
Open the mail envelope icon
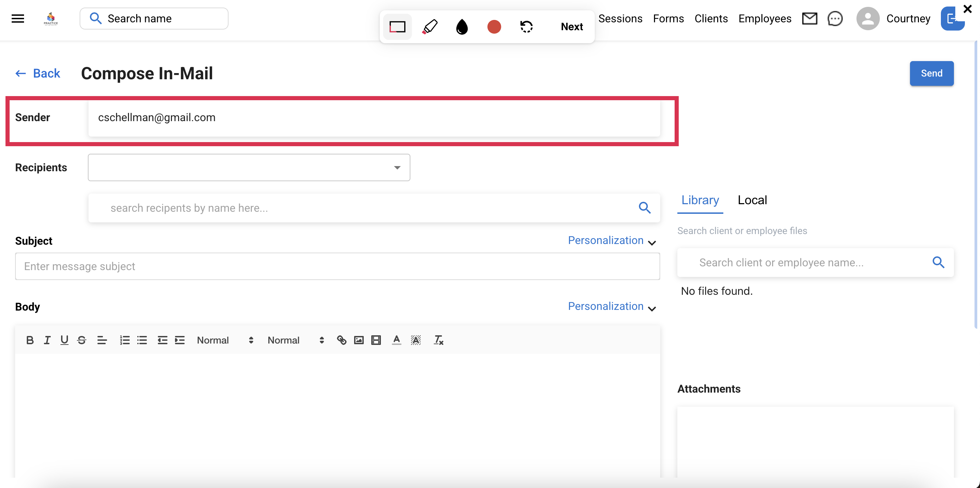[809, 18]
